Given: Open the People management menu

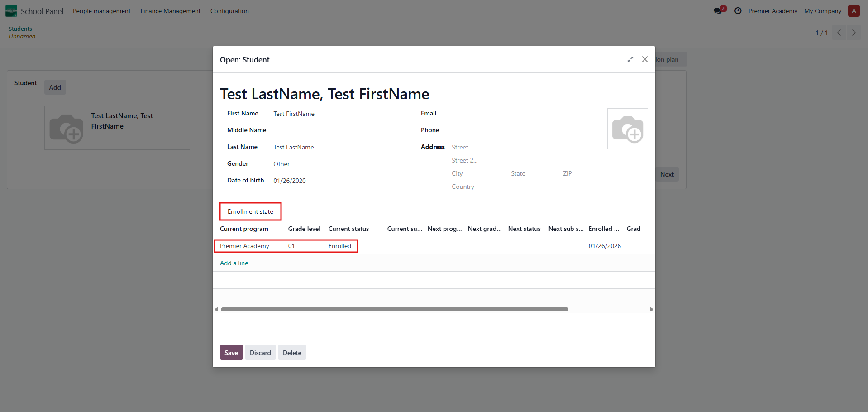Looking at the screenshot, I should pyautogui.click(x=101, y=11).
